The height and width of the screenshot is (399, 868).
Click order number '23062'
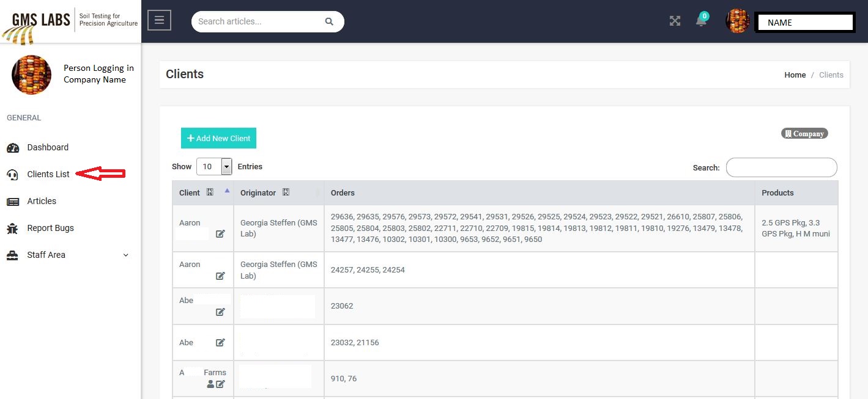pyautogui.click(x=342, y=306)
